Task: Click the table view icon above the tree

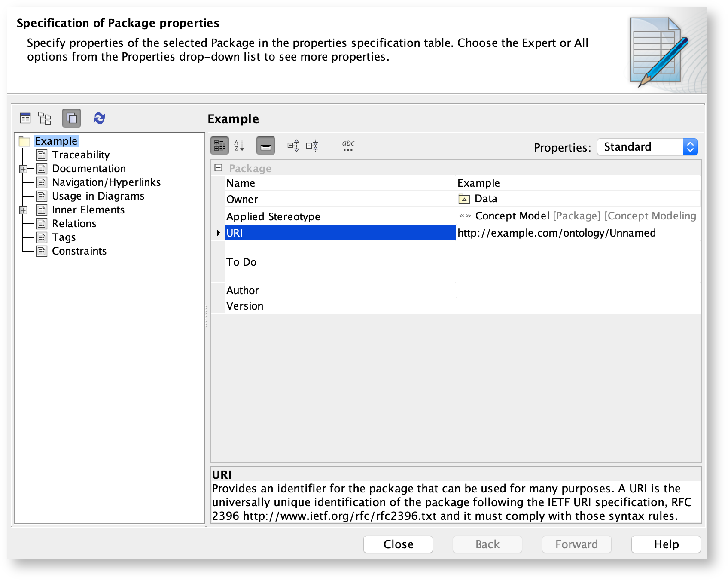Action: pos(25,118)
